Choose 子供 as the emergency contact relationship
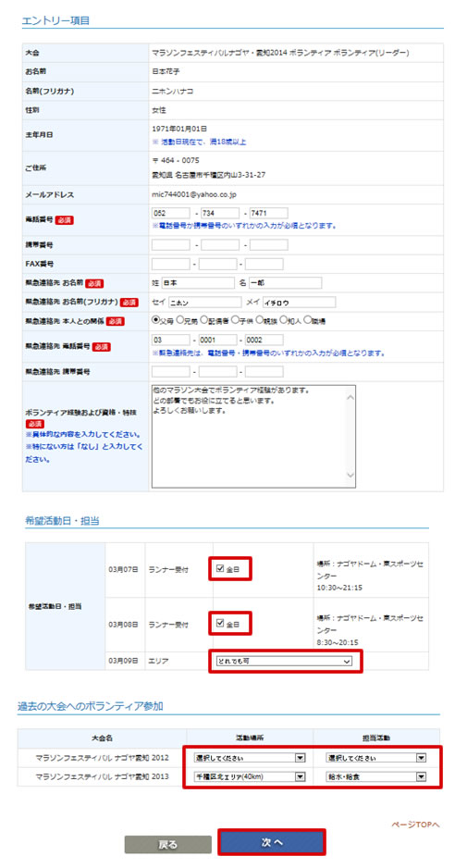Image resolution: width=455 pixels, height=868 pixels. 234,320
